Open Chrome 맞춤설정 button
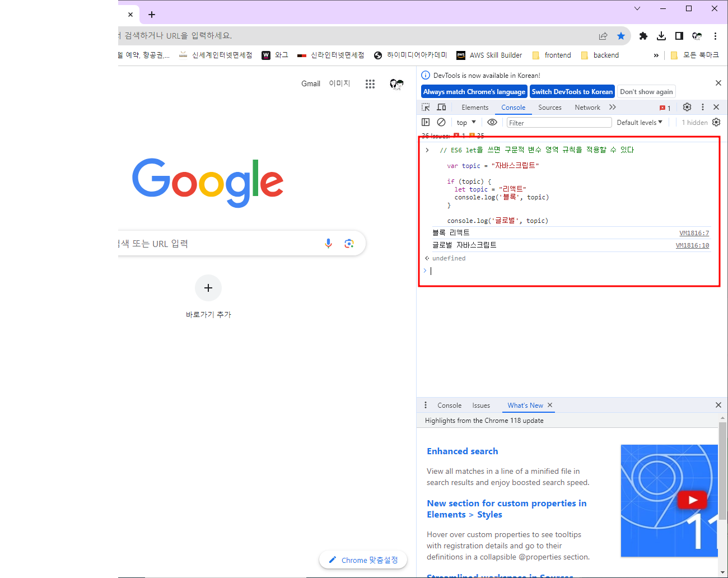 (363, 560)
